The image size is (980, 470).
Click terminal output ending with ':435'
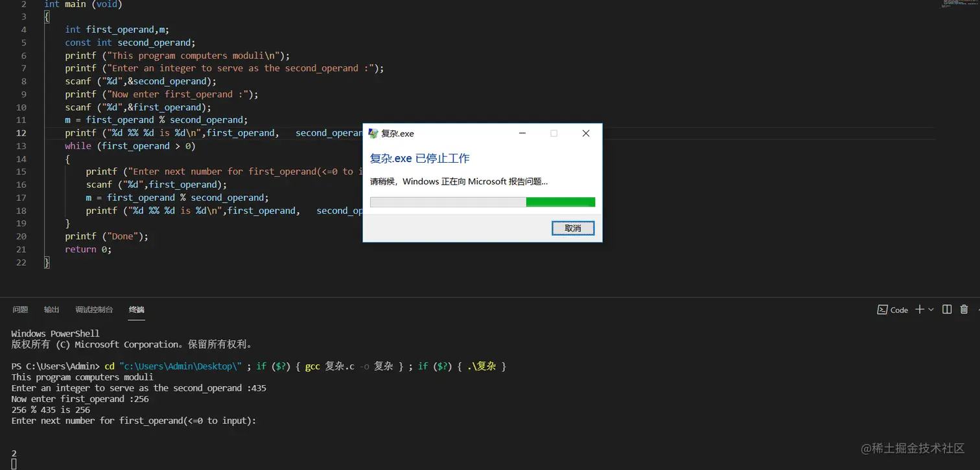click(x=139, y=388)
